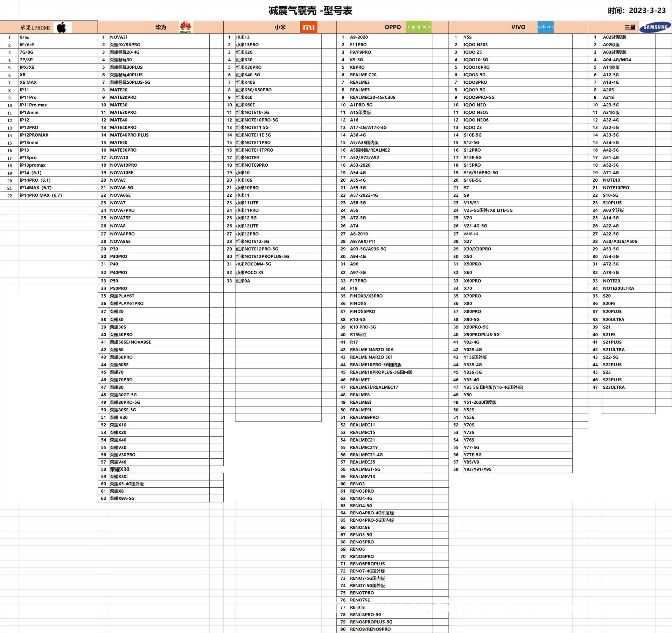Select the 苹果IPHONE header cell
This screenshot has width=672, height=633.
[x=35, y=28]
